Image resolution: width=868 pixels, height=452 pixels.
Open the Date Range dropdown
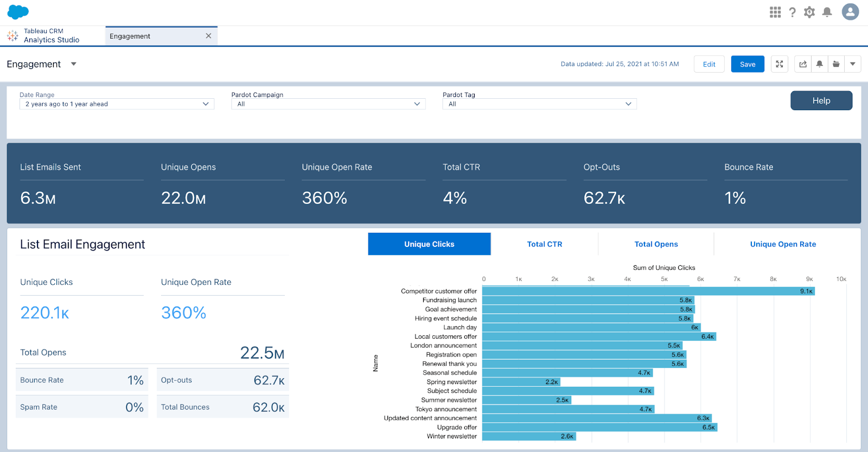point(117,104)
